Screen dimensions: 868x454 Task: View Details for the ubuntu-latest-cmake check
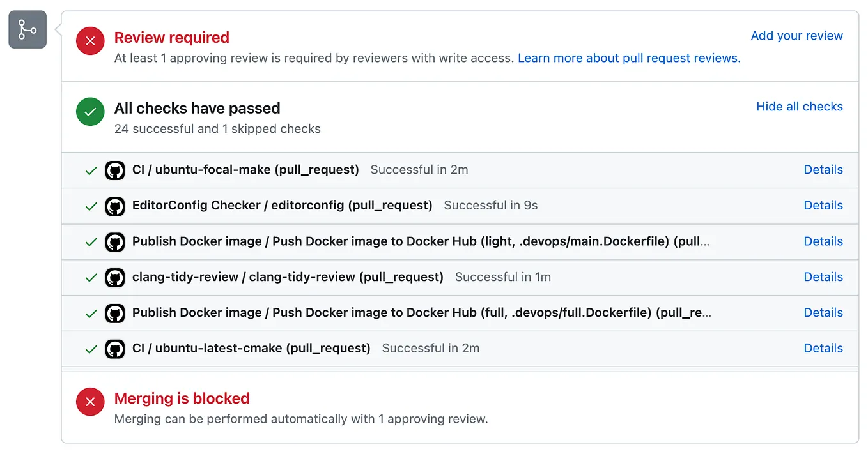pyautogui.click(x=823, y=349)
